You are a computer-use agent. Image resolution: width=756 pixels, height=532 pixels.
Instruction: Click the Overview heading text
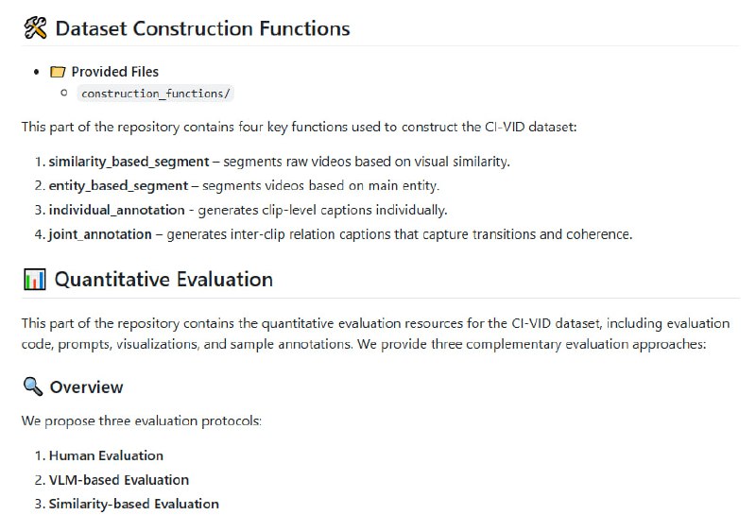[x=86, y=386]
